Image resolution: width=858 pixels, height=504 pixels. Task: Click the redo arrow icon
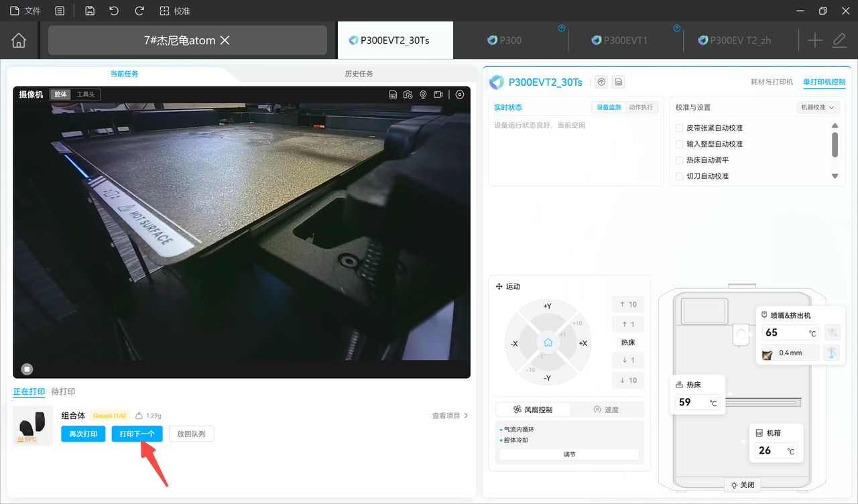click(x=139, y=11)
